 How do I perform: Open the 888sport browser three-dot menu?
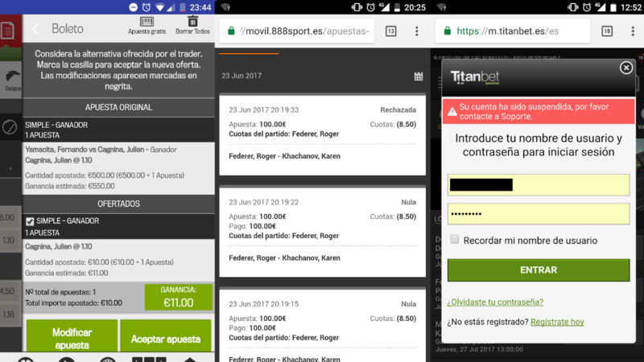(x=416, y=31)
